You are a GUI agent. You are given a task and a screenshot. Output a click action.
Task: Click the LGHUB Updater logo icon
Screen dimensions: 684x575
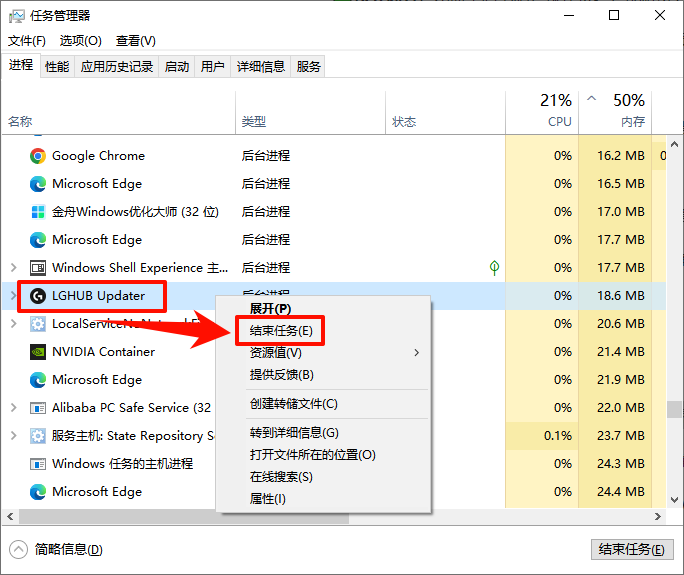[38, 296]
